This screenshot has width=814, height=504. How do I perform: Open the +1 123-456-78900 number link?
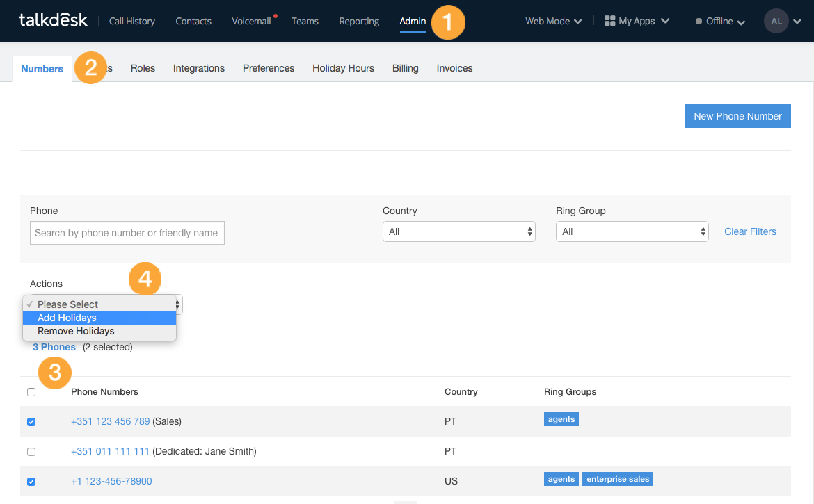coord(111,481)
